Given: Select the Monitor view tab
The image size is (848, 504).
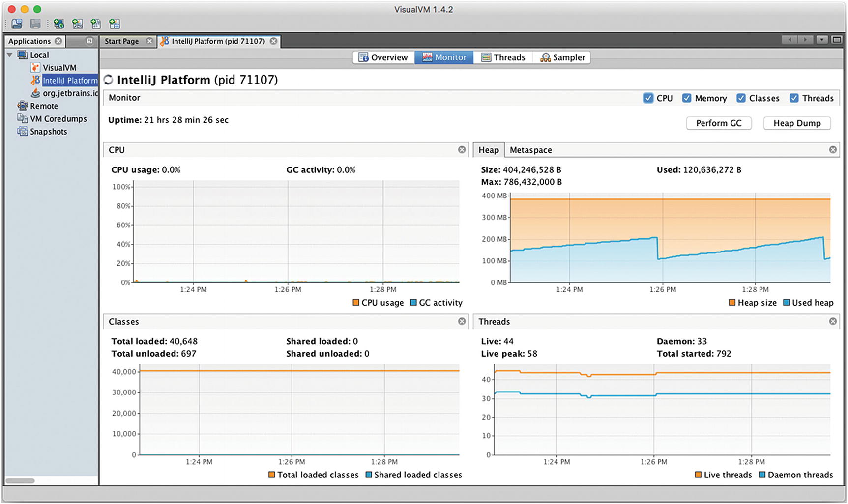Looking at the screenshot, I should (444, 57).
